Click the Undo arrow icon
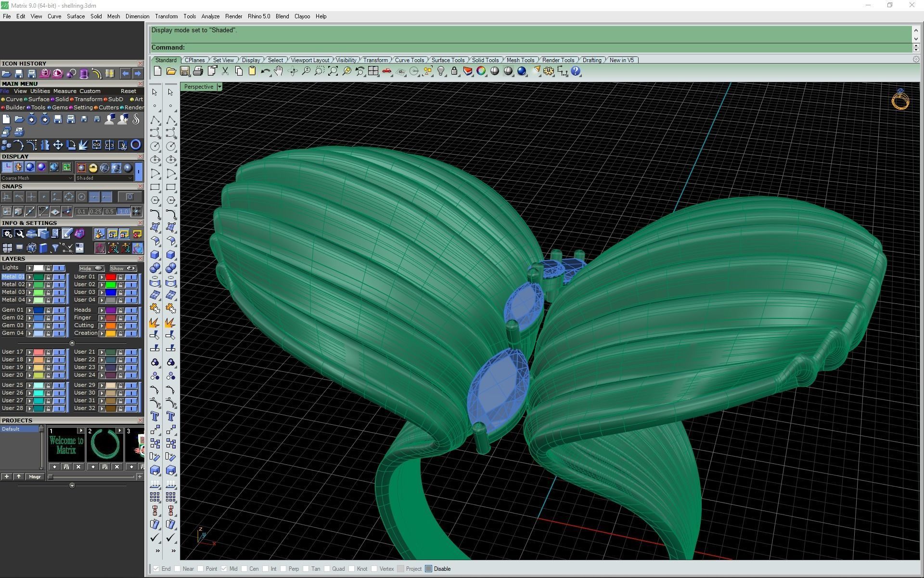The image size is (924, 578). [x=265, y=71]
